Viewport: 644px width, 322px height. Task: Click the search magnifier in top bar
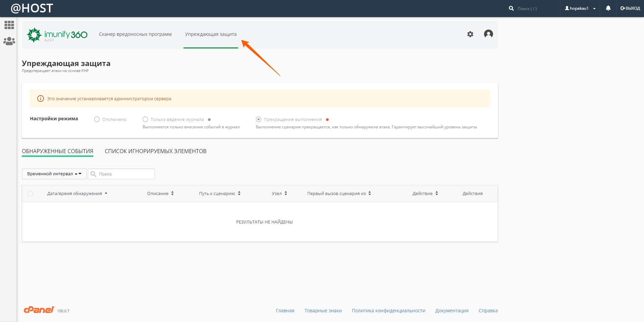pyautogui.click(x=511, y=8)
